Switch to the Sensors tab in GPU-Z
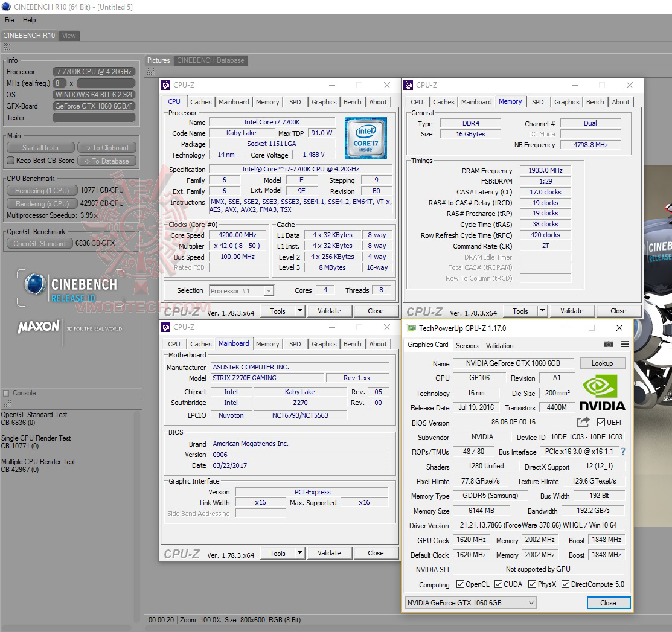Viewport: 672px width, 632px height. (467, 345)
